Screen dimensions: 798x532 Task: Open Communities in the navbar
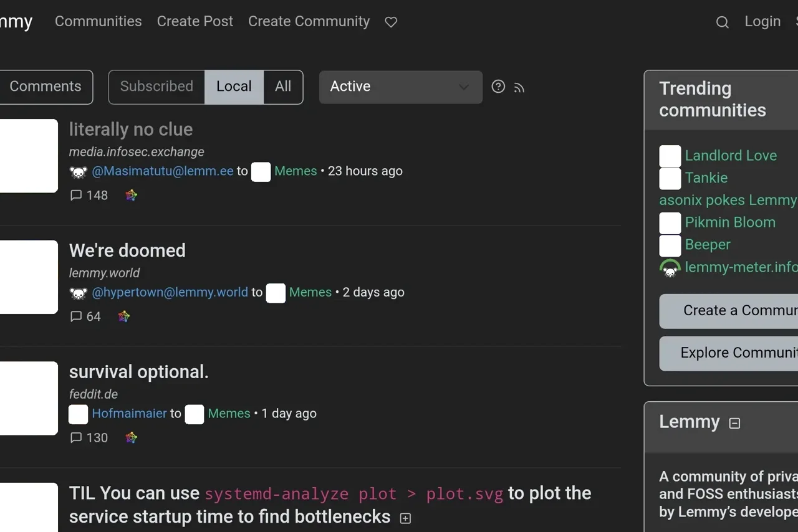(x=99, y=21)
